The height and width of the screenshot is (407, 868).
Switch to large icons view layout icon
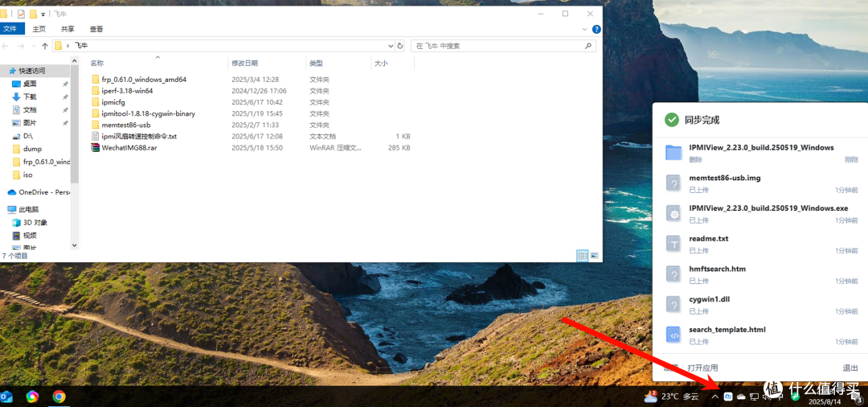coord(595,256)
